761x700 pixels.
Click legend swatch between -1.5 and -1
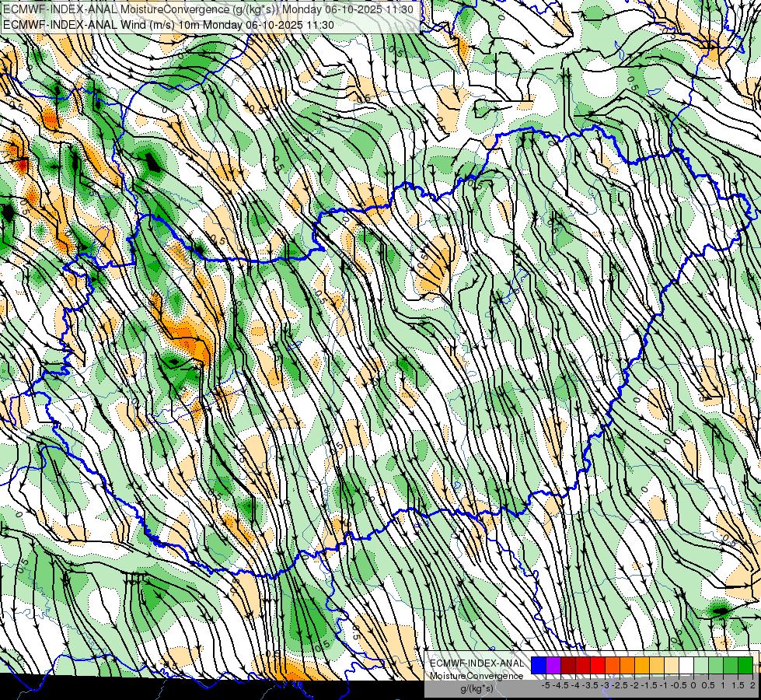(x=657, y=666)
